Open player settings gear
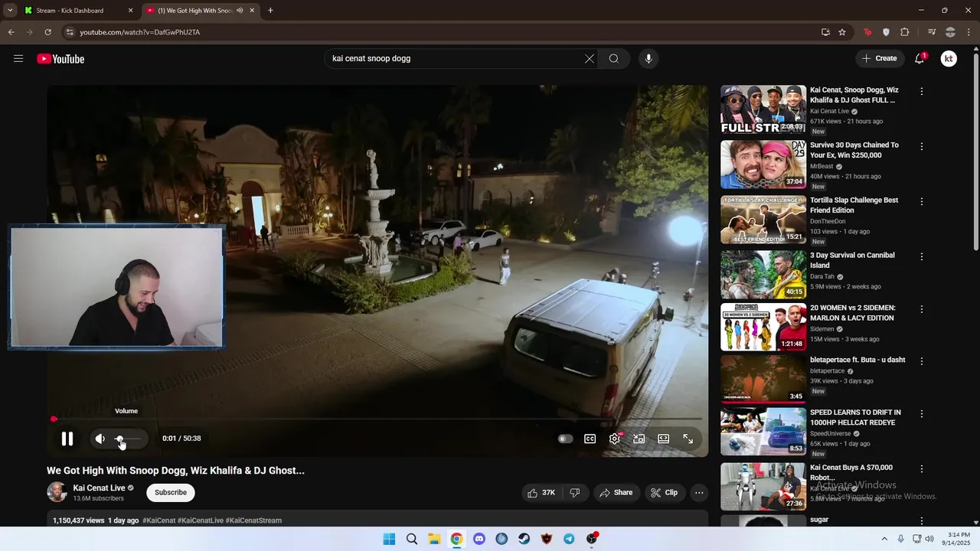The image size is (980, 551). (615, 439)
